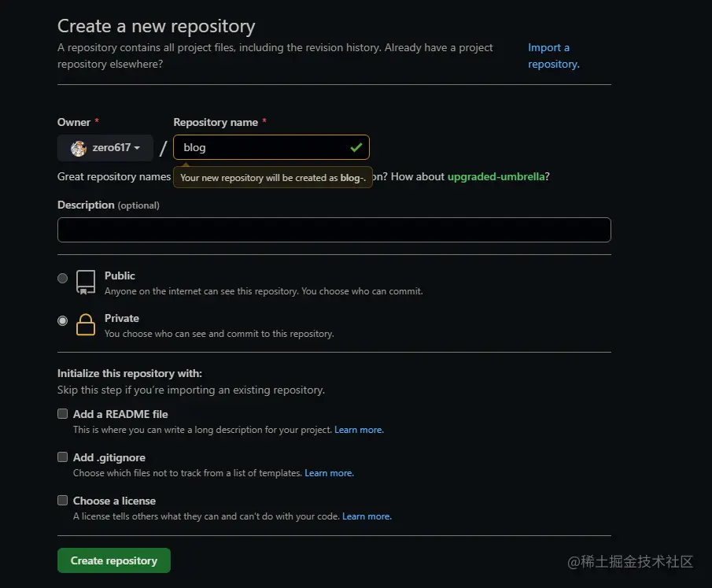
Task: Click the 'Choose a license' label
Action: [114, 501]
